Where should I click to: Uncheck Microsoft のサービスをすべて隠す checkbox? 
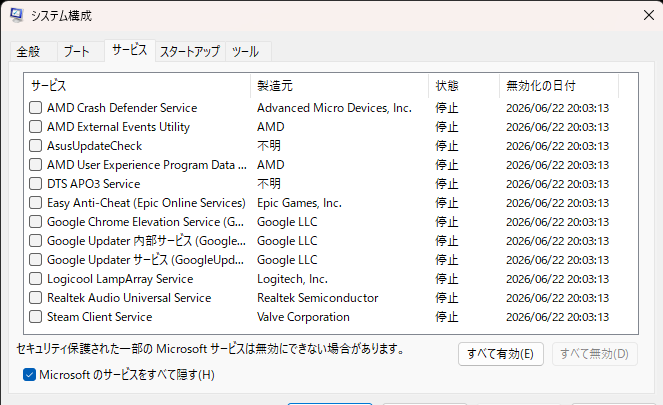30,375
